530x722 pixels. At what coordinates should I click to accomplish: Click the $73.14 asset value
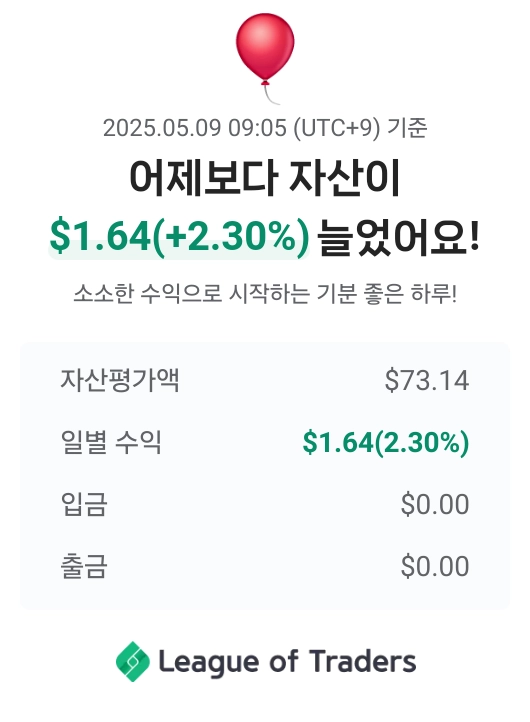click(x=427, y=380)
